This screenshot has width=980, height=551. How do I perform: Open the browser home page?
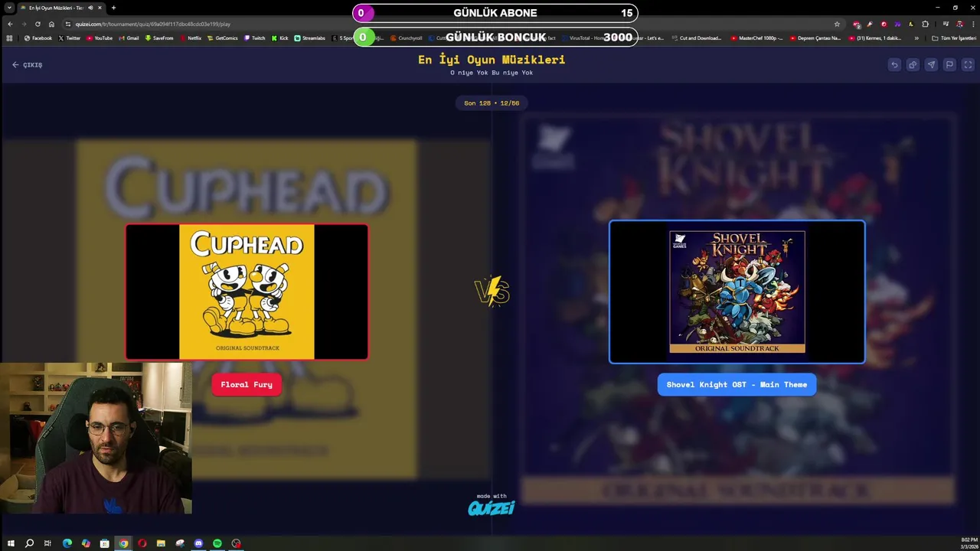coord(51,24)
